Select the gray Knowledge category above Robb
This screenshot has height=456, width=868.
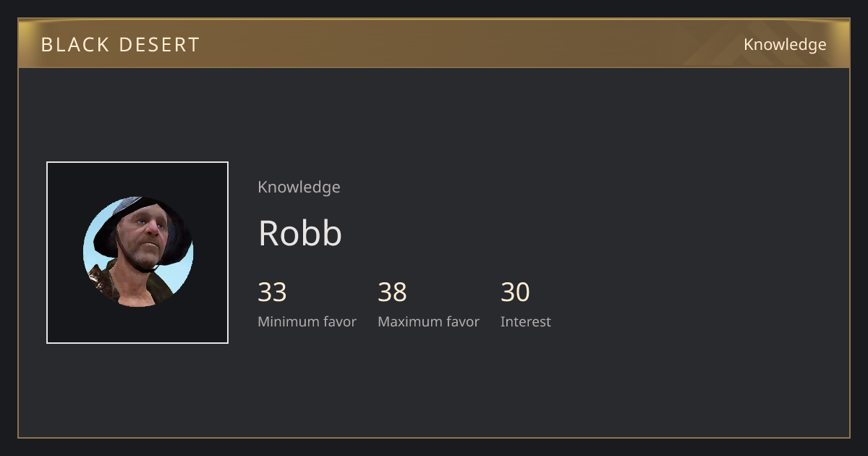pyautogui.click(x=299, y=187)
